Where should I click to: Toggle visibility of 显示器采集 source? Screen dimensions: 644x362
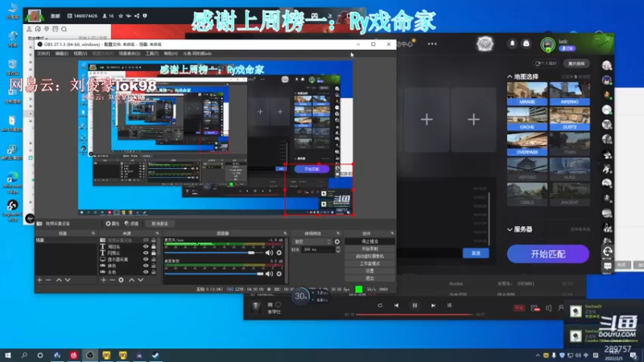pos(146,259)
